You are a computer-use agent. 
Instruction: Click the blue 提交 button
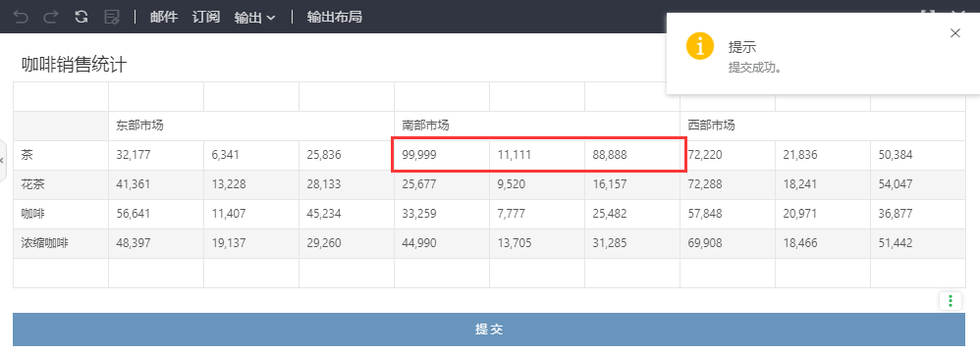click(x=489, y=329)
